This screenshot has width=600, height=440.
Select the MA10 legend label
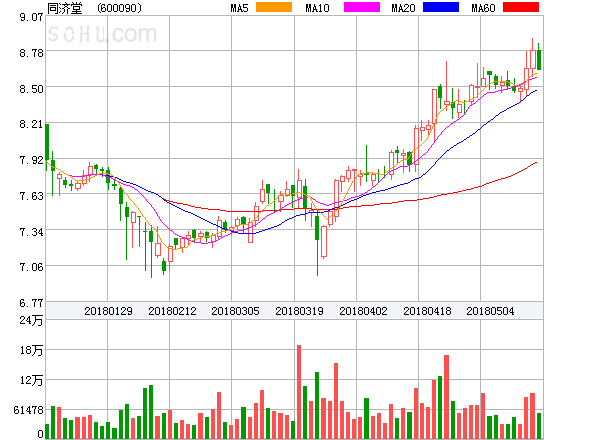coord(317,8)
